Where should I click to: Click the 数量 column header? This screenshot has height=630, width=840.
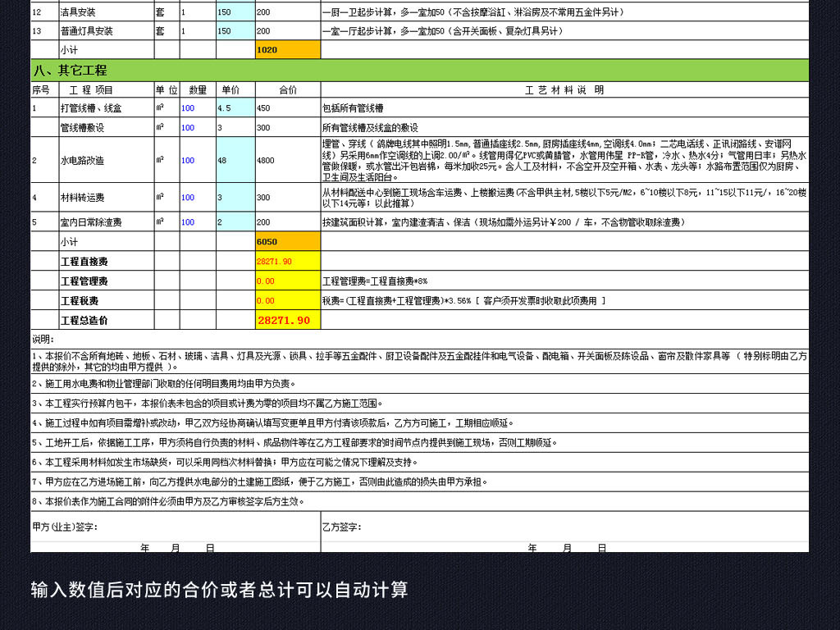click(198, 90)
